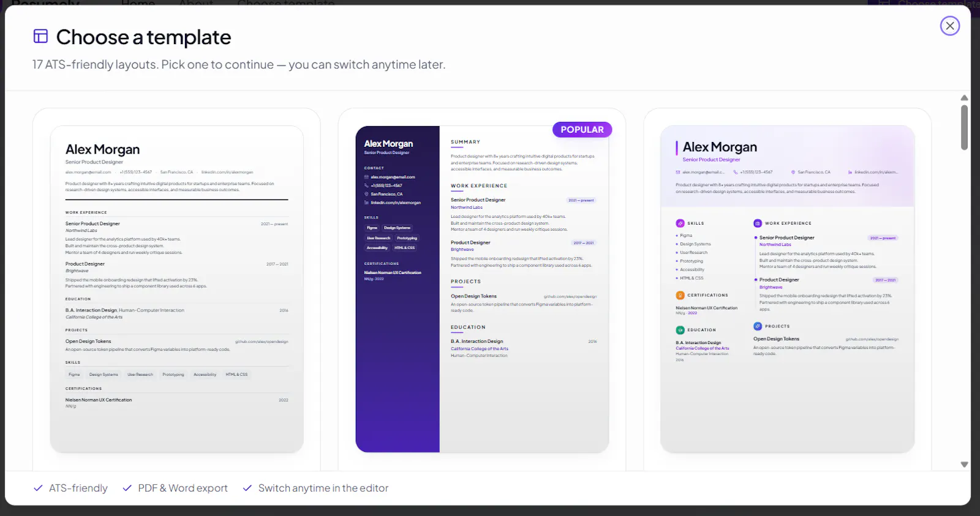Click the checkmark next to PDF & Word export
The height and width of the screenshot is (516, 980).
pyautogui.click(x=127, y=488)
